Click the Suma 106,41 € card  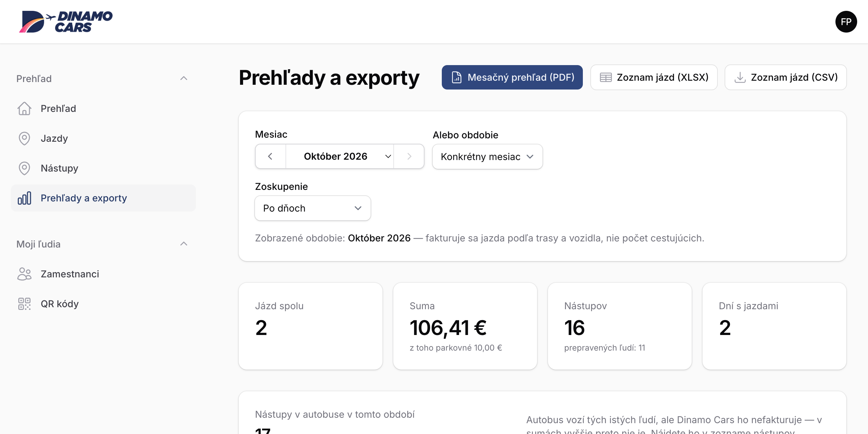pyautogui.click(x=465, y=326)
